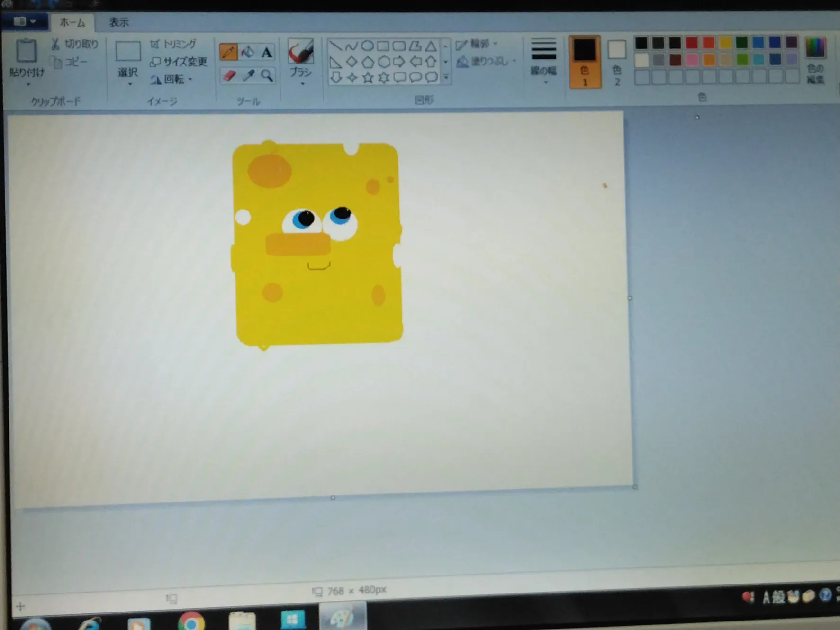The image size is (840, 630).
Task: Choose the green color swatch
Action: pyautogui.click(x=742, y=43)
